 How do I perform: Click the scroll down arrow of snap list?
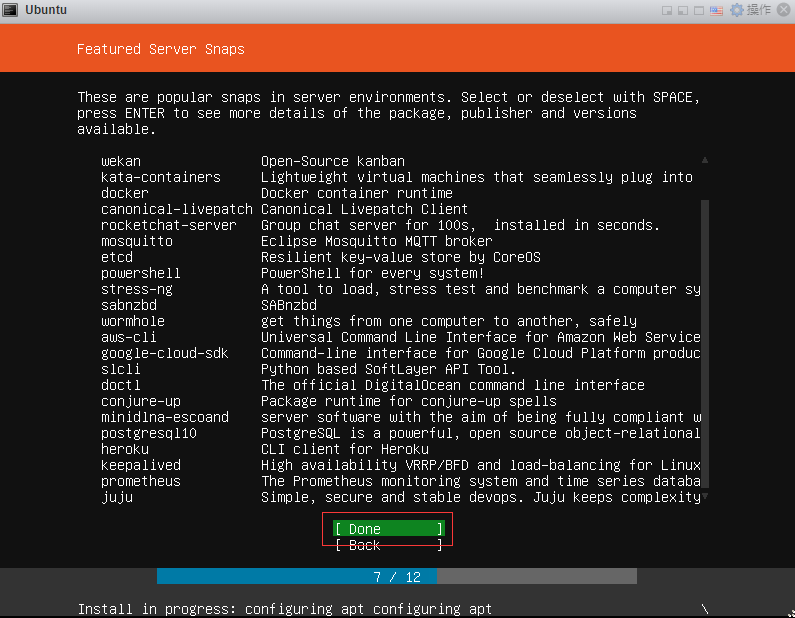[705, 496]
